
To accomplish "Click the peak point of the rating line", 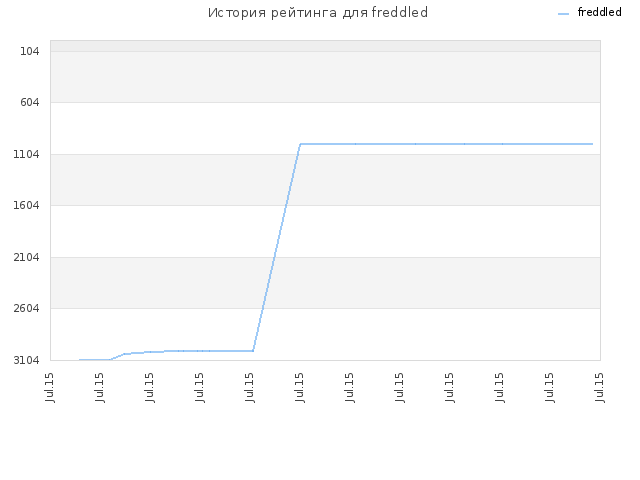I will coord(300,144).
